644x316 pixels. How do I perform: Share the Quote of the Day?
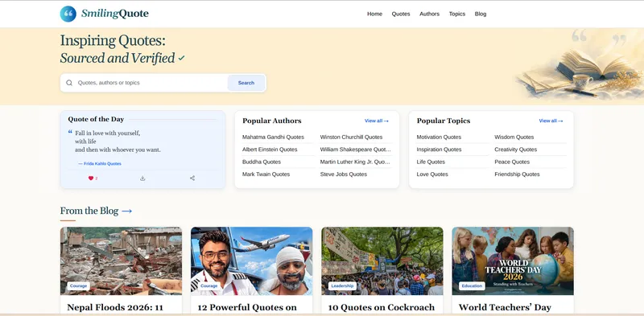(192, 179)
